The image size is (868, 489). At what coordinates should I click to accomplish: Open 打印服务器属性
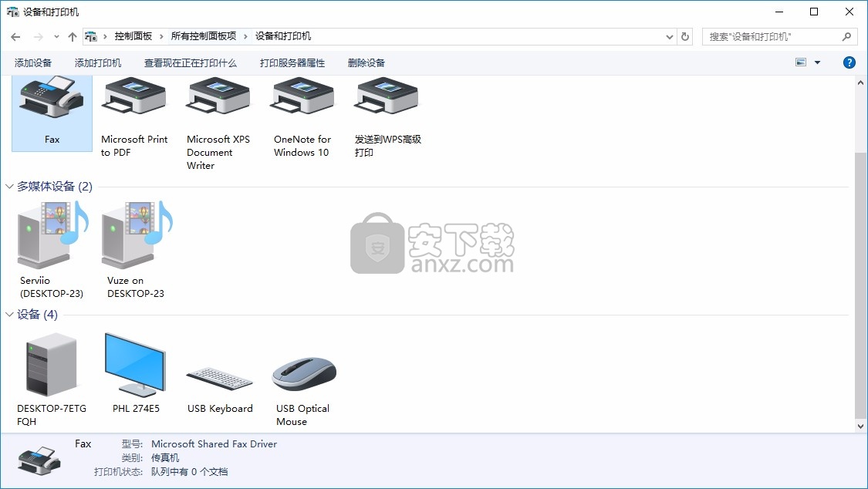(292, 63)
